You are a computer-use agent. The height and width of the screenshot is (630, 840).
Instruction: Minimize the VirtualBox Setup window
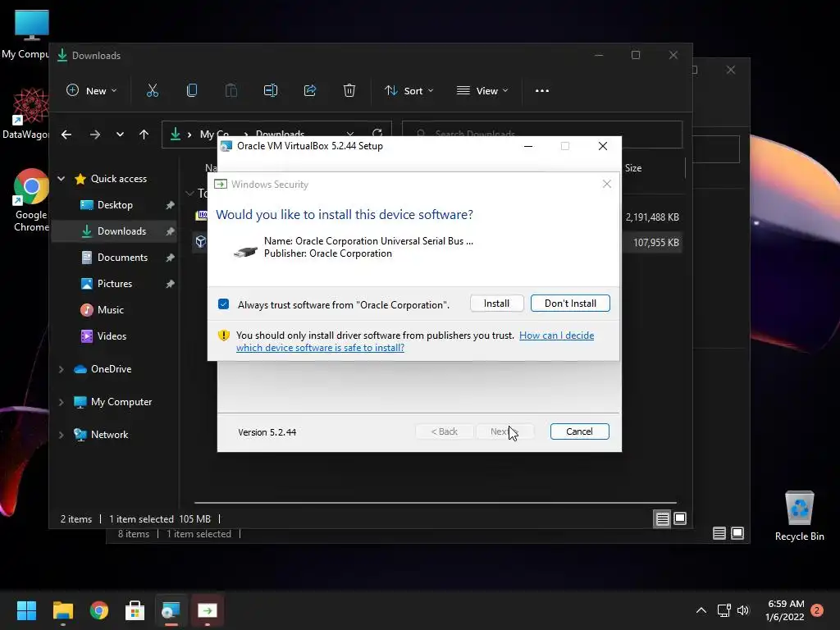click(x=528, y=146)
